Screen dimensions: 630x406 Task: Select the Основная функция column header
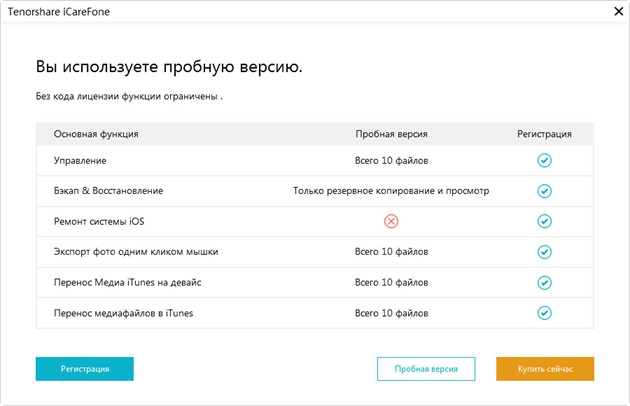[96, 134]
